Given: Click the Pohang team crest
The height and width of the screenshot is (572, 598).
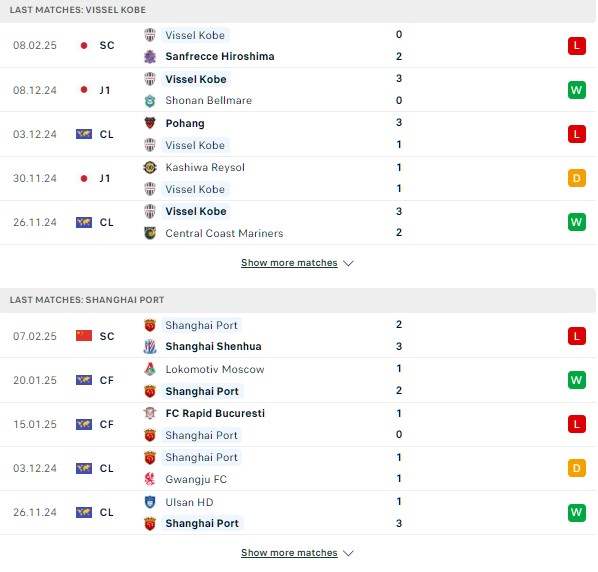Looking at the screenshot, I should (x=150, y=123).
